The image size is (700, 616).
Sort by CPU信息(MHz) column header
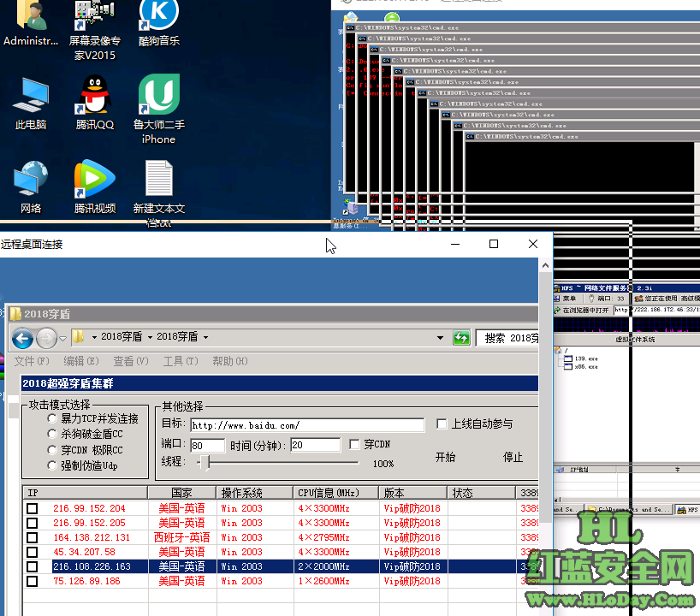coord(336,493)
